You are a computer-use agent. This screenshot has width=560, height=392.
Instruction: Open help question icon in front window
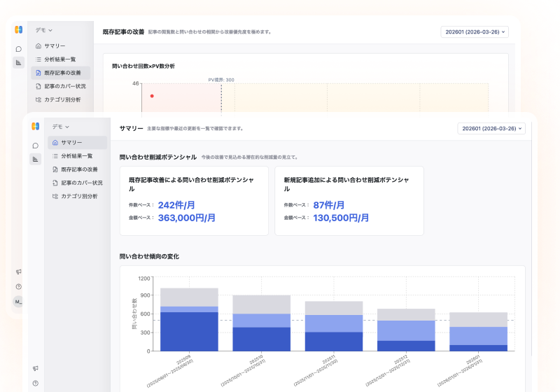pos(36,384)
